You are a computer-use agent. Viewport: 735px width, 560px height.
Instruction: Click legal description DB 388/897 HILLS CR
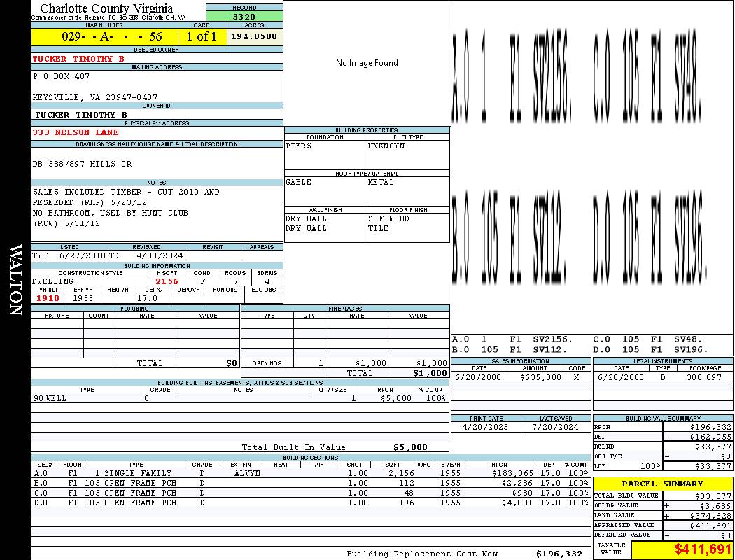coord(82,164)
